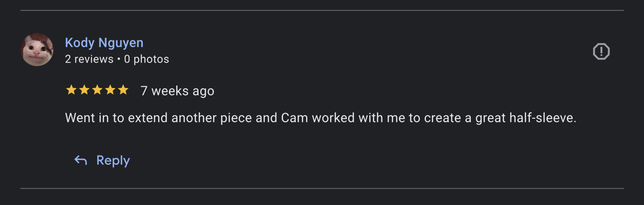Viewport: 644px width, 205px height.
Task: Click the fourth gold rating star
Action: (110, 90)
